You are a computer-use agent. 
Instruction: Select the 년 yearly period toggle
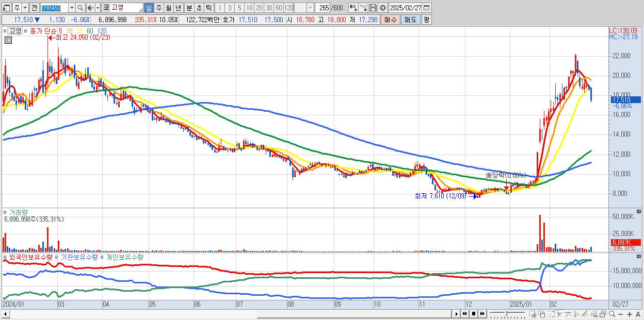[178, 8]
